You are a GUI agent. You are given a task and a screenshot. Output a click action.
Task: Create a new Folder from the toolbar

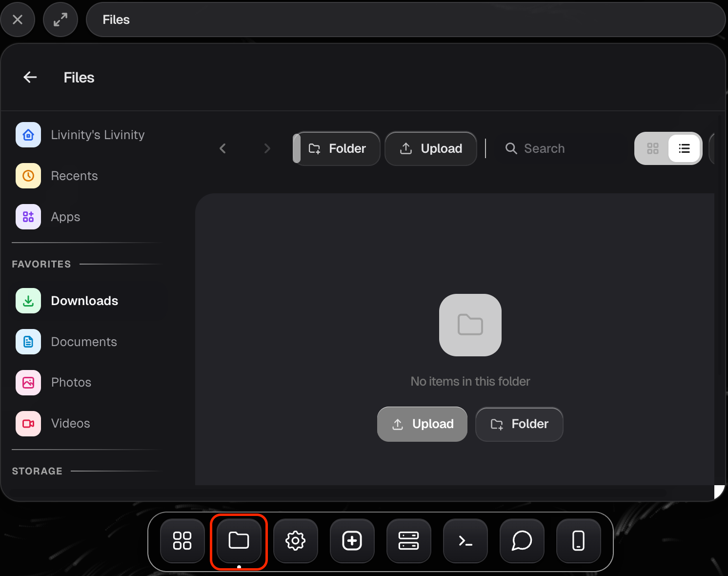(x=337, y=148)
